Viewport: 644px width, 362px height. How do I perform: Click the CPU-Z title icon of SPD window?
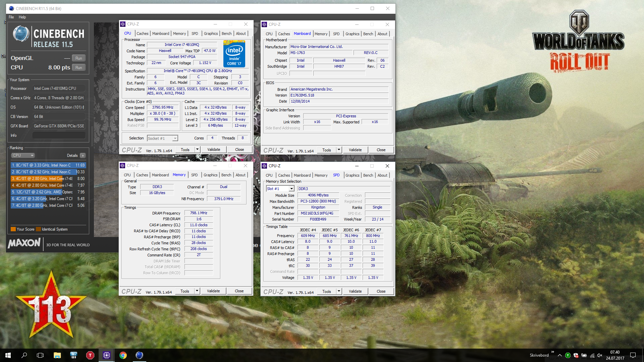[x=264, y=166]
